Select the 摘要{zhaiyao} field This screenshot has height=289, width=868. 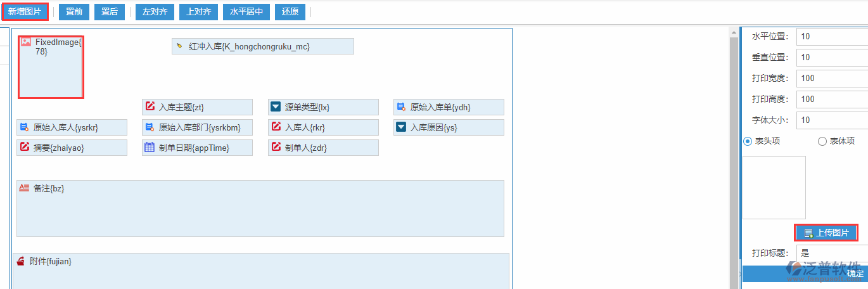pos(72,148)
